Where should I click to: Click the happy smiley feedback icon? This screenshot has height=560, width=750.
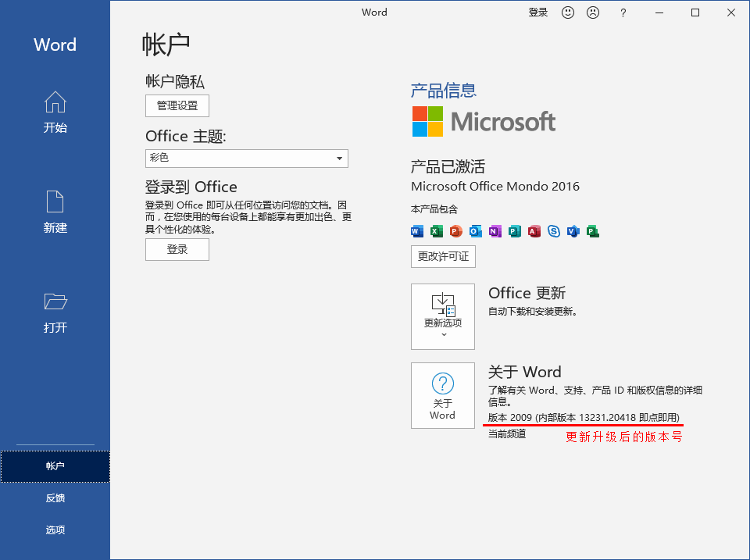click(568, 12)
